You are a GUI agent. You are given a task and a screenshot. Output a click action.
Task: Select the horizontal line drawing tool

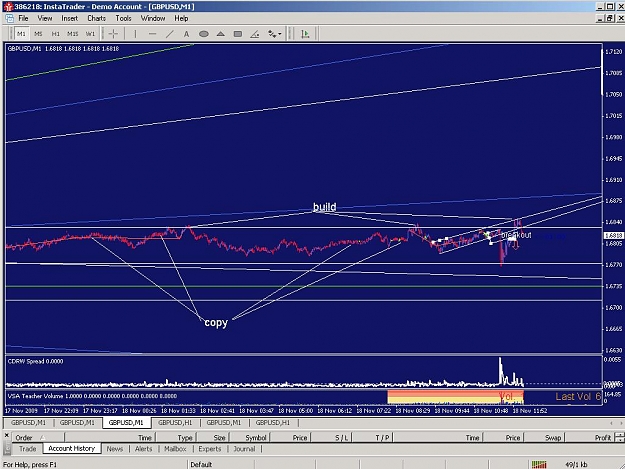152,34
